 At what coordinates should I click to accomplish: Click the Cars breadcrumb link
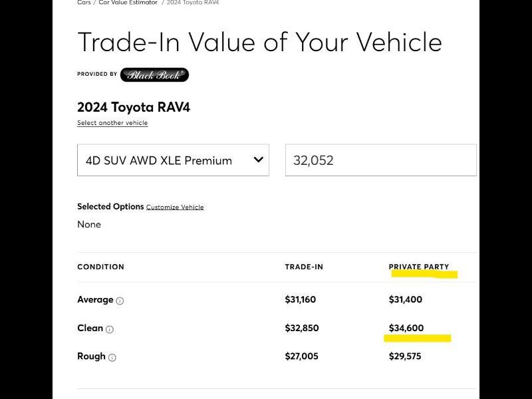(x=83, y=3)
